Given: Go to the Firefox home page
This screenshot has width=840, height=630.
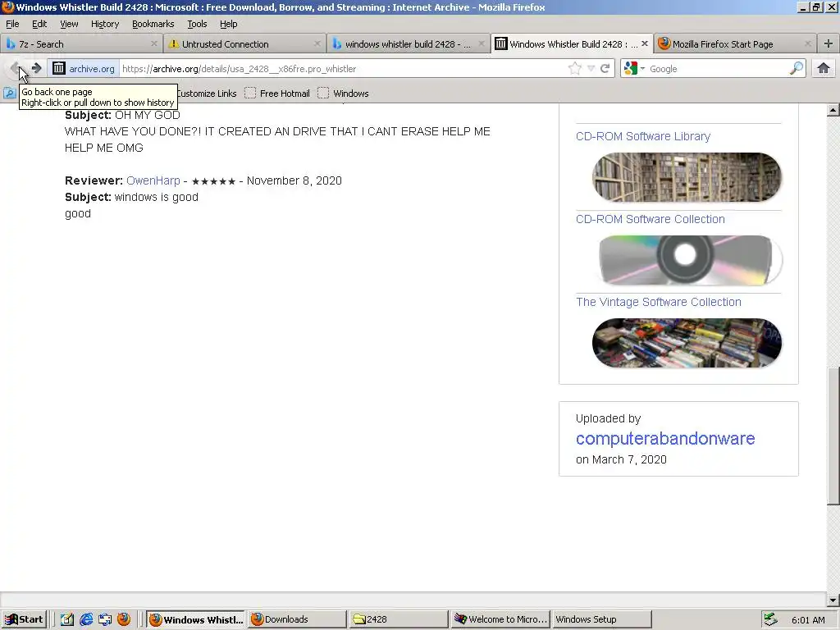Looking at the screenshot, I should tap(824, 68).
